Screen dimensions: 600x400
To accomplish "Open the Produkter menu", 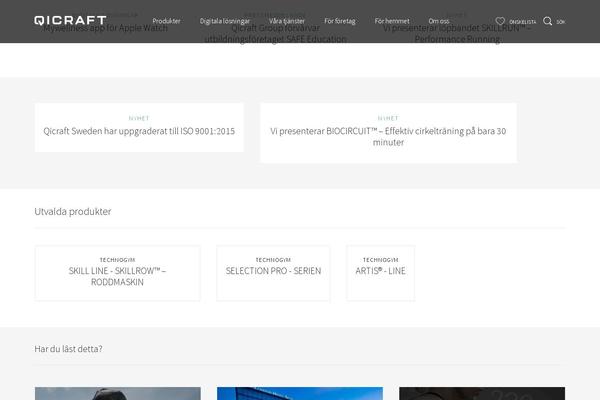I will coord(166,21).
